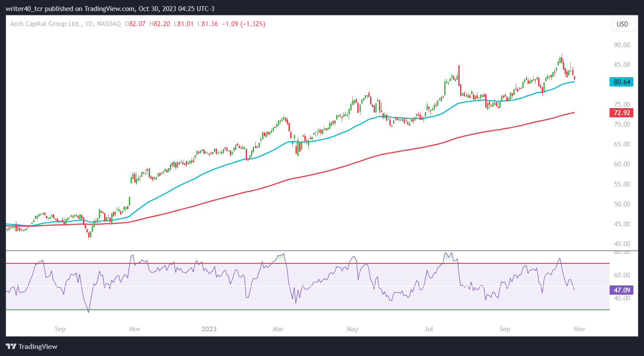Click the Mar time axis label
This screenshot has width=644, height=356.
pos(278,329)
